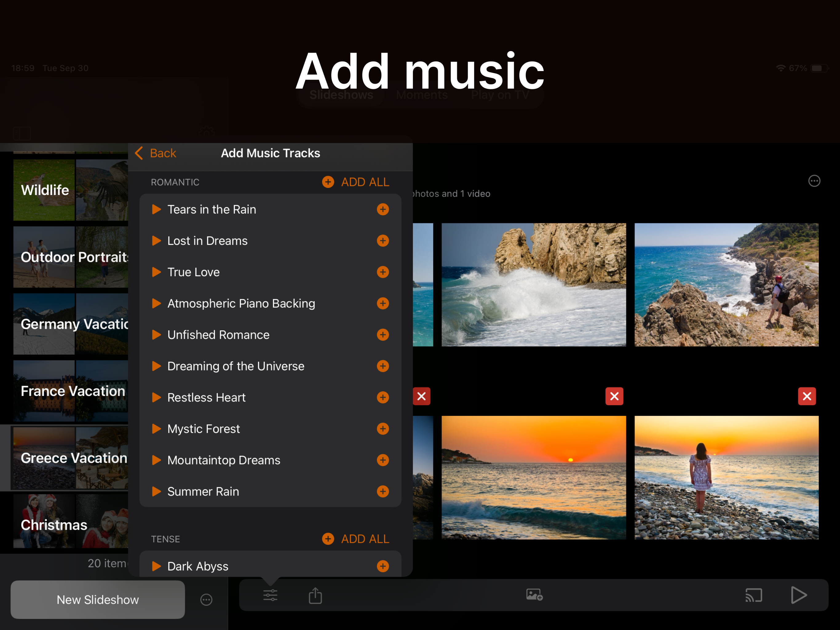Remove the woman on beach photo
Image resolution: width=840 pixels, height=630 pixels.
[x=806, y=396]
